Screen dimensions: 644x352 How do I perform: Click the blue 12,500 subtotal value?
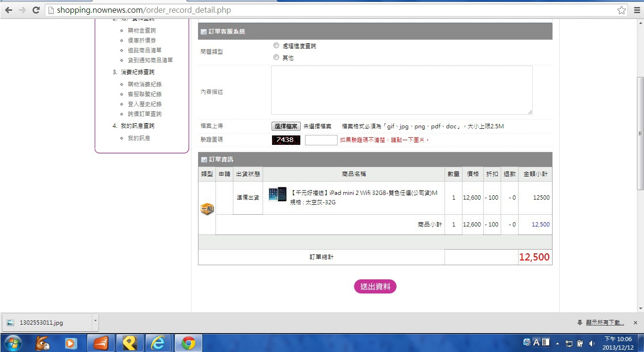[x=541, y=225]
